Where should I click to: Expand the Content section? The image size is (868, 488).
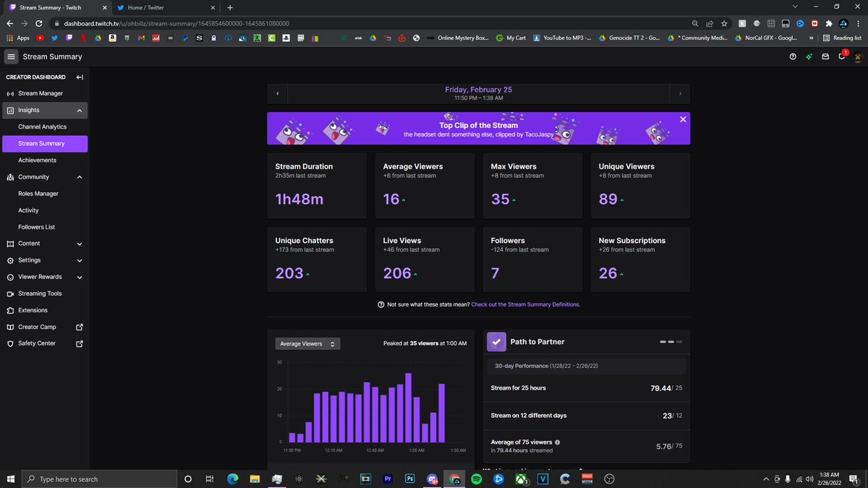pos(79,244)
